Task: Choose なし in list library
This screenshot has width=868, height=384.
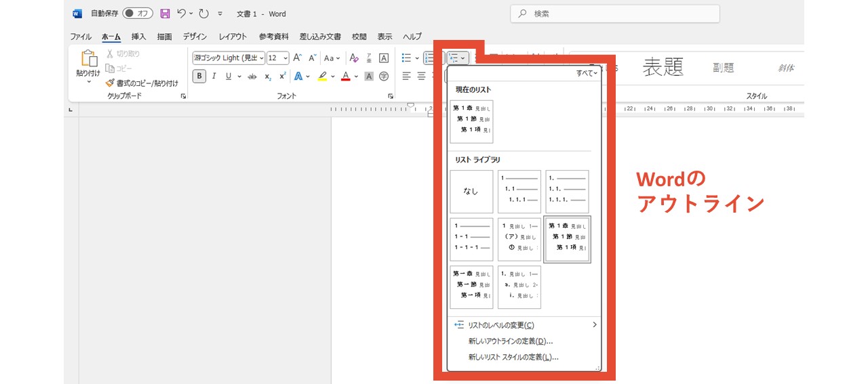Action: click(471, 192)
